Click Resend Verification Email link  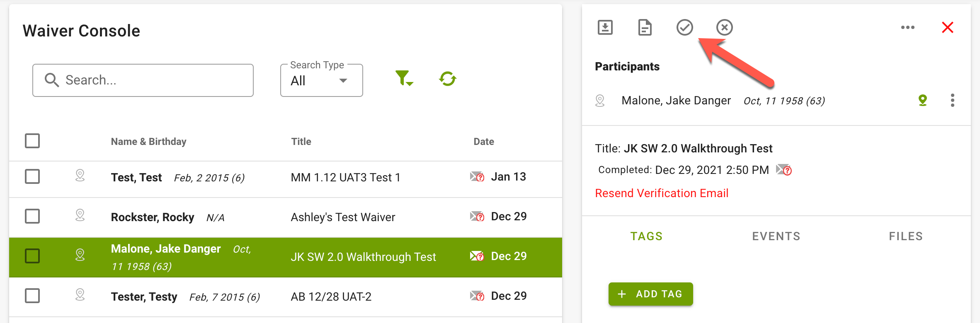[662, 193]
